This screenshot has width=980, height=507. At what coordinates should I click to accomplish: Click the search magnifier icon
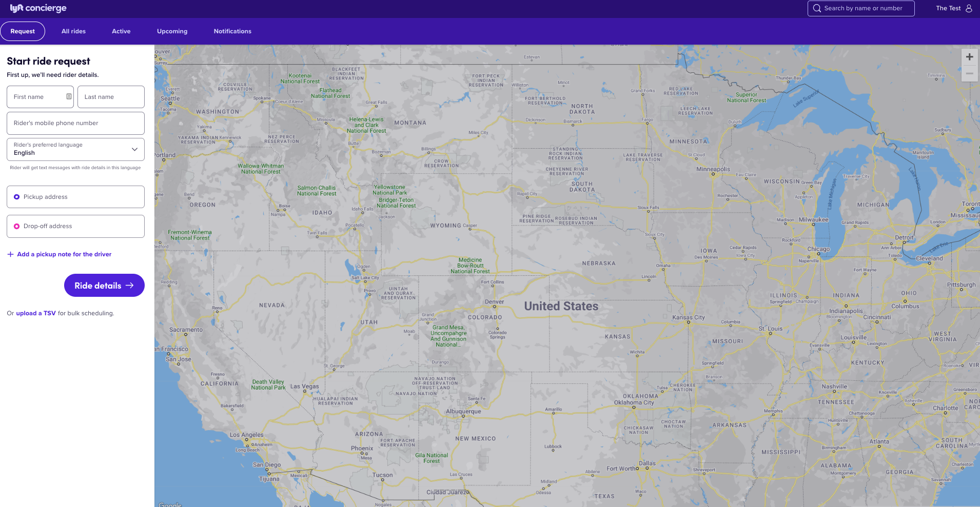[817, 8]
